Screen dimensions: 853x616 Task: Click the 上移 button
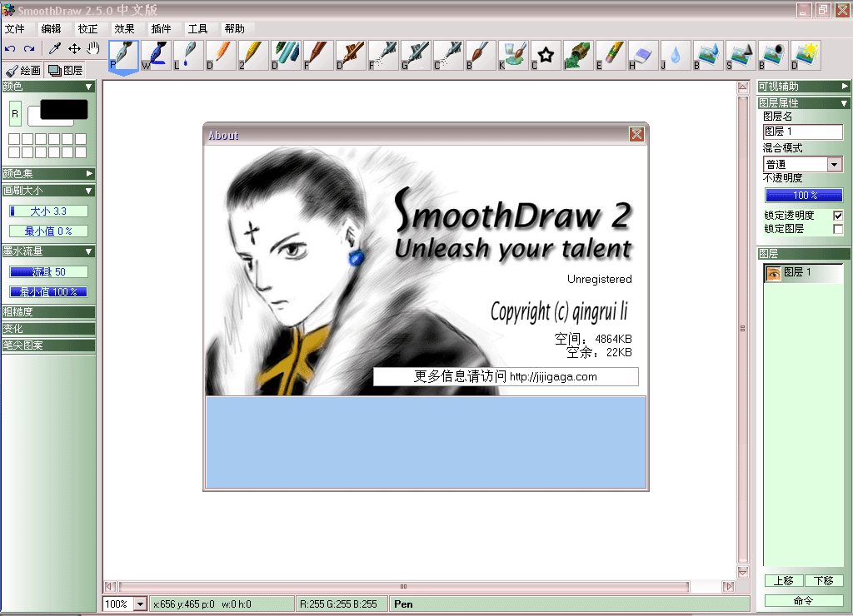point(783,581)
